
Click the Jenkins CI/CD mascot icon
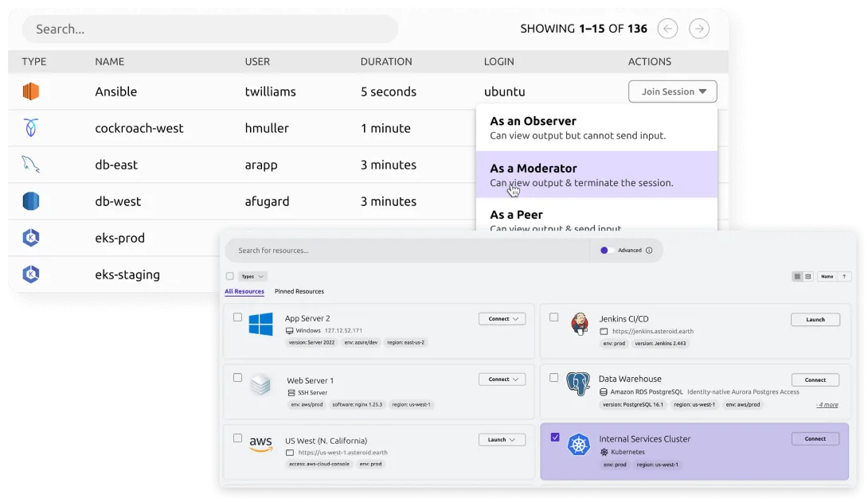(x=579, y=324)
